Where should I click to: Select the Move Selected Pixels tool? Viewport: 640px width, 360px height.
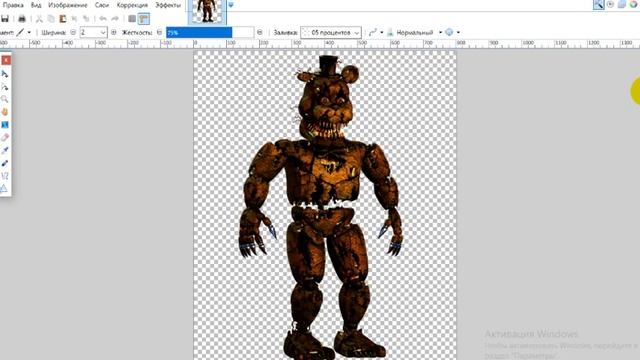[x=5, y=74]
